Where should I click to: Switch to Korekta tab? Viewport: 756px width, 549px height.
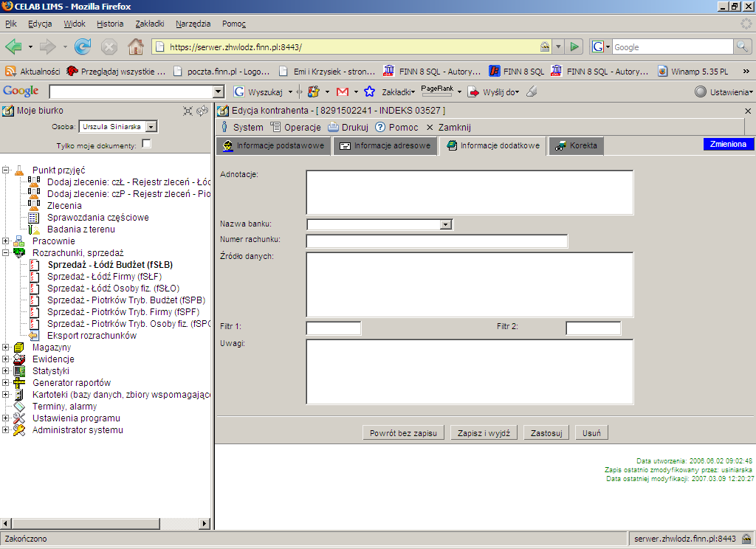coord(576,145)
